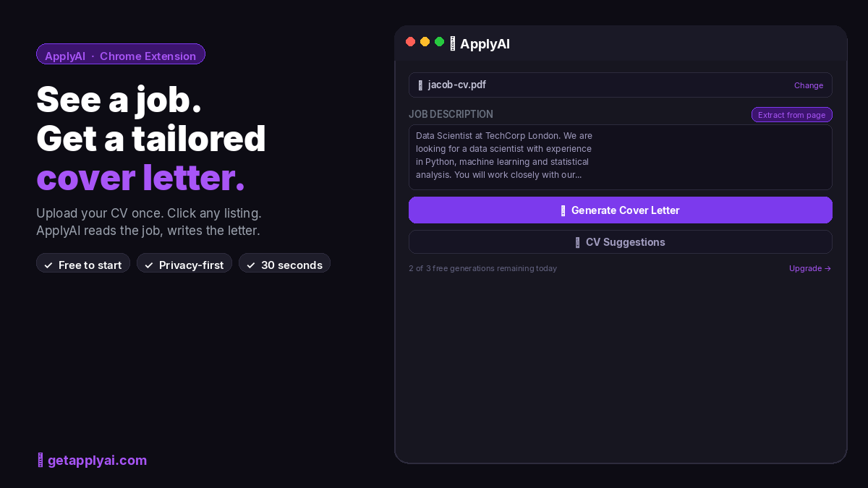Follow the Upgrade link
The image size is (868, 488).
[x=809, y=268]
